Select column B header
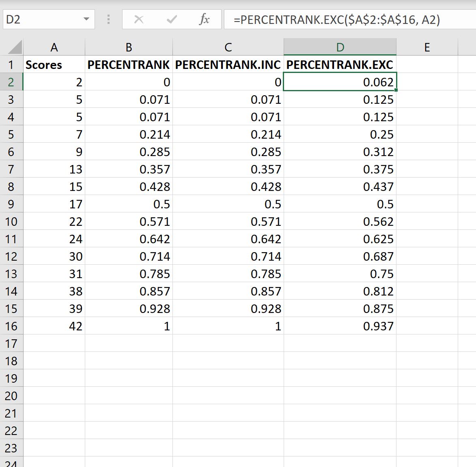This screenshot has width=476, height=467. (x=129, y=47)
